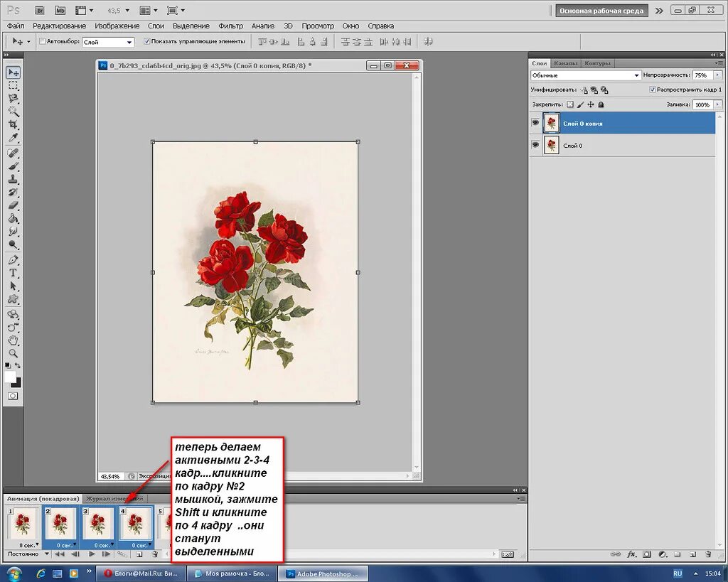
Task: Swap foreground and background colors
Action: tap(18, 366)
